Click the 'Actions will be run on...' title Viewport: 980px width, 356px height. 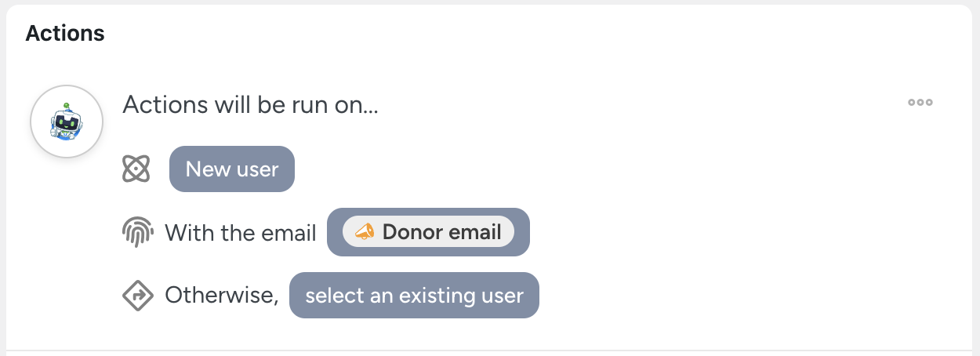click(x=250, y=105)
